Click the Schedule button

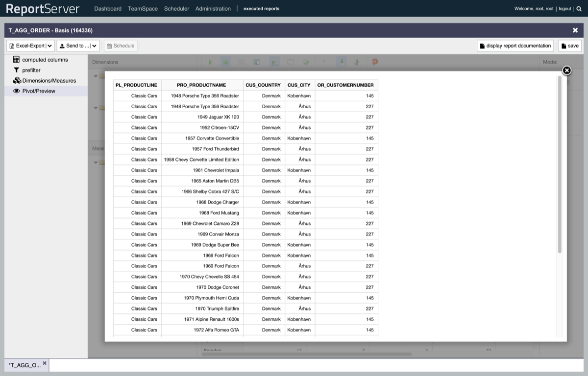pyautogui.click(x=121, y=46)
